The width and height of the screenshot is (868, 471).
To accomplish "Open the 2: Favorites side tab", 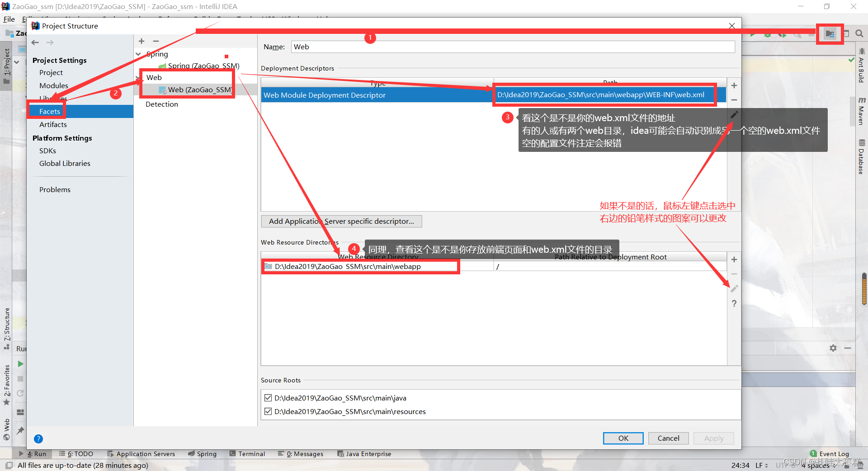I will coord(6,385).
